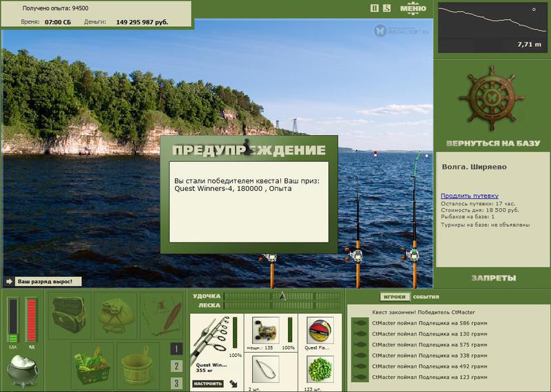Open the ЗАПРЕТЫ restrictions button

pyautogui.click(x=493, y=278)
